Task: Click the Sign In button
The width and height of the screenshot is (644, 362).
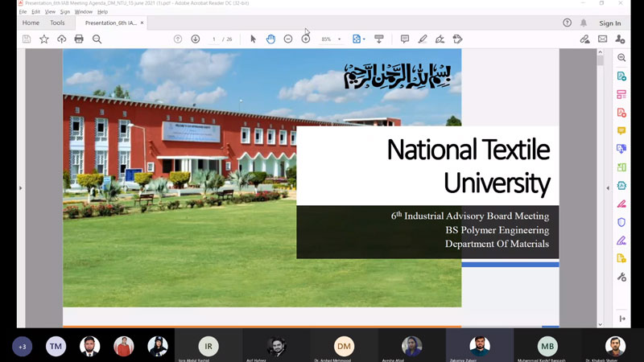Action: (x=610, y=23)
